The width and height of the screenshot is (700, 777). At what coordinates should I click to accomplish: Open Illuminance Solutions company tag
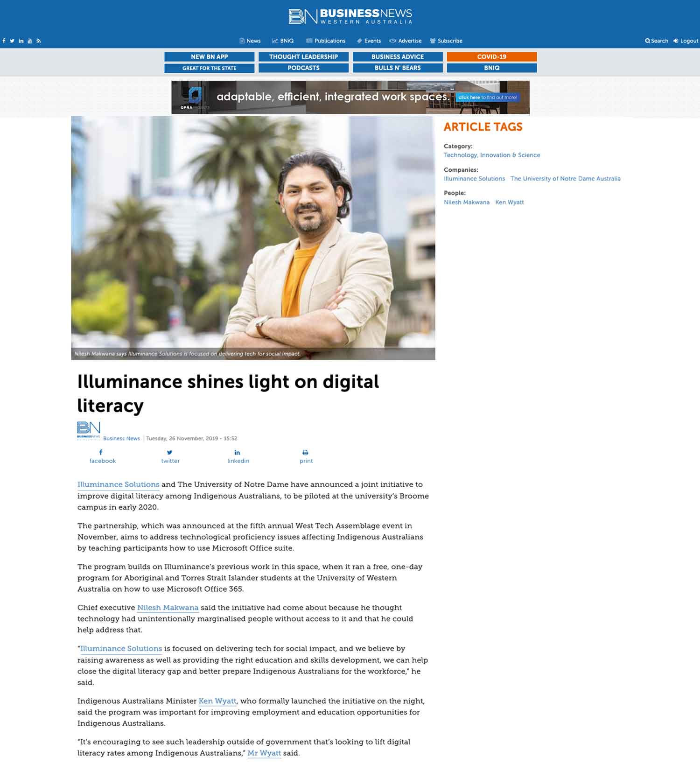(x=474, y=179)
